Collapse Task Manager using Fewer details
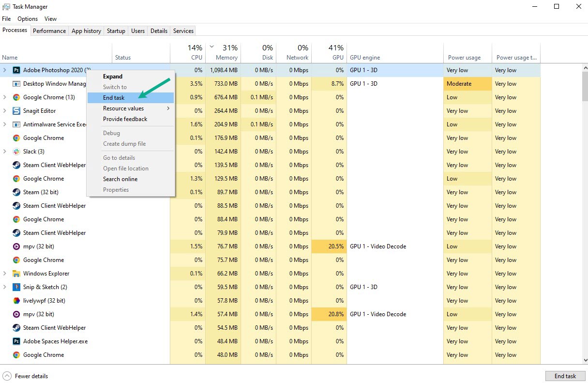 [x=25, y=376]
